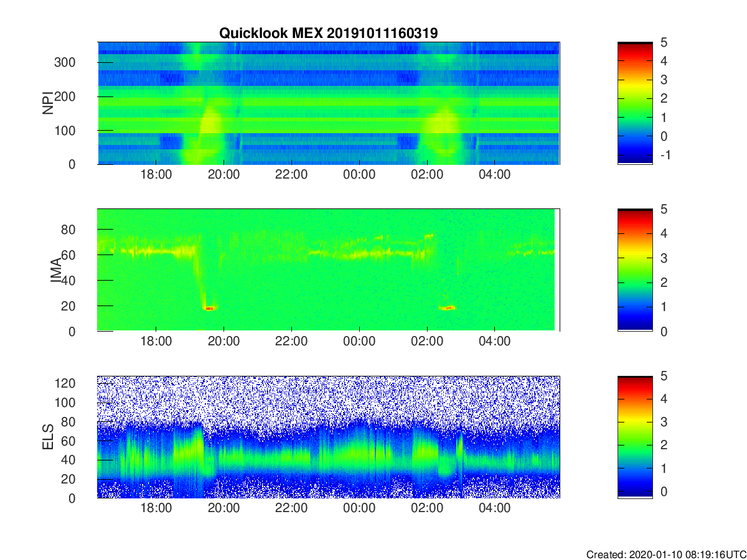Click the ELS panel colorbar
The image size is (747, 560).
click(x=635, y=437)
